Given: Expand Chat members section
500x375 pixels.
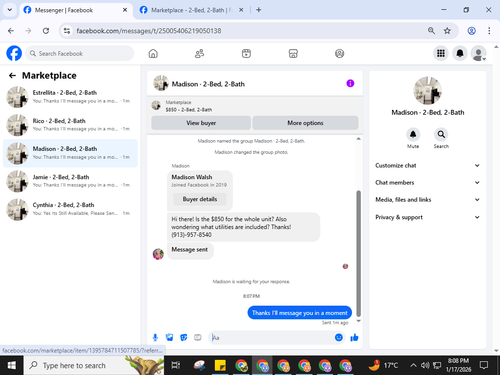Looking at the screenshot, I should [427, 183].
